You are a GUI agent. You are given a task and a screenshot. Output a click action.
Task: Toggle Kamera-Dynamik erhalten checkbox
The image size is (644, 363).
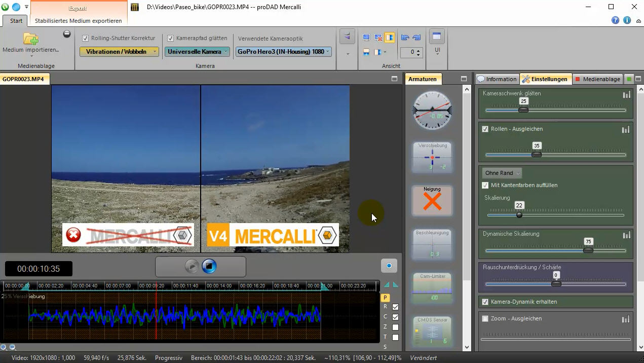click(x=485, y=302)
